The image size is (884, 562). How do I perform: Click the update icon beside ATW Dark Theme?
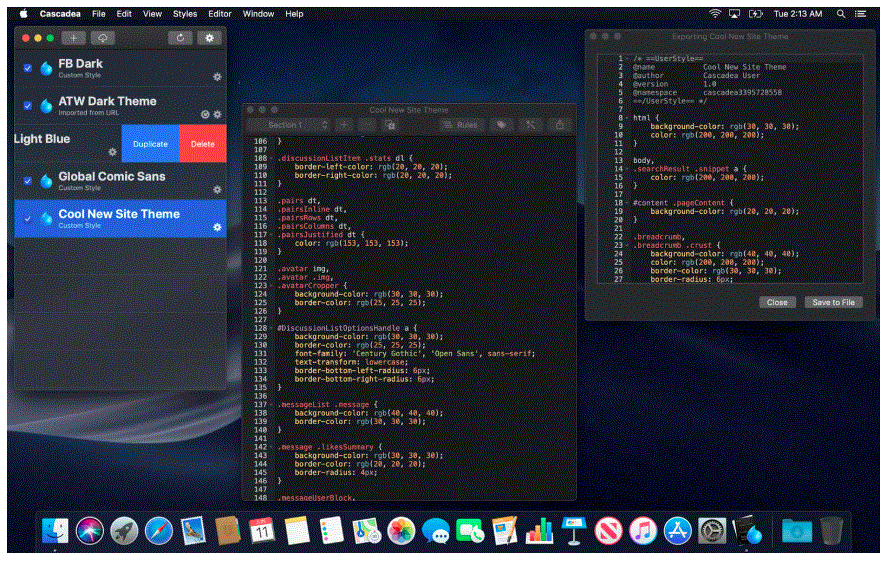[x=205, y=114]
